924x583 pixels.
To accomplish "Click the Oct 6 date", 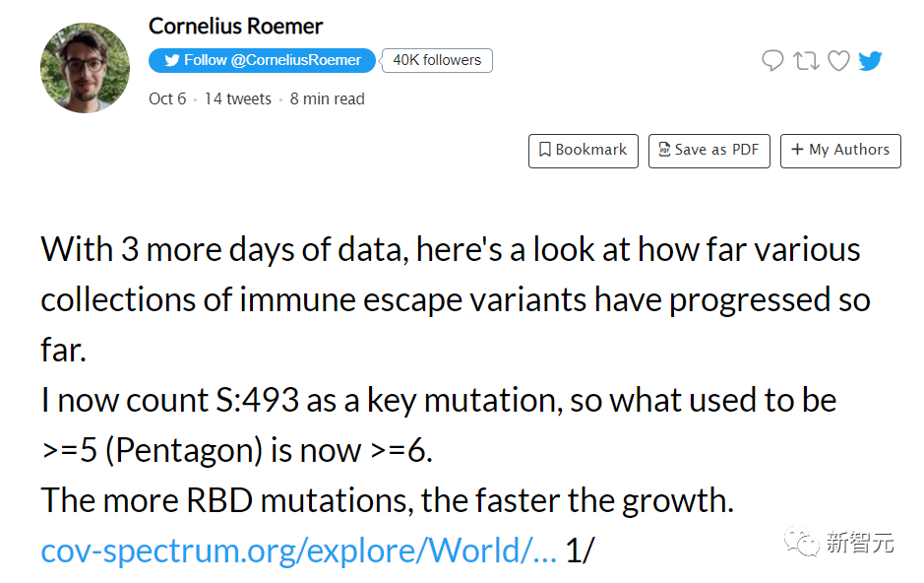I will click(167, 98).
